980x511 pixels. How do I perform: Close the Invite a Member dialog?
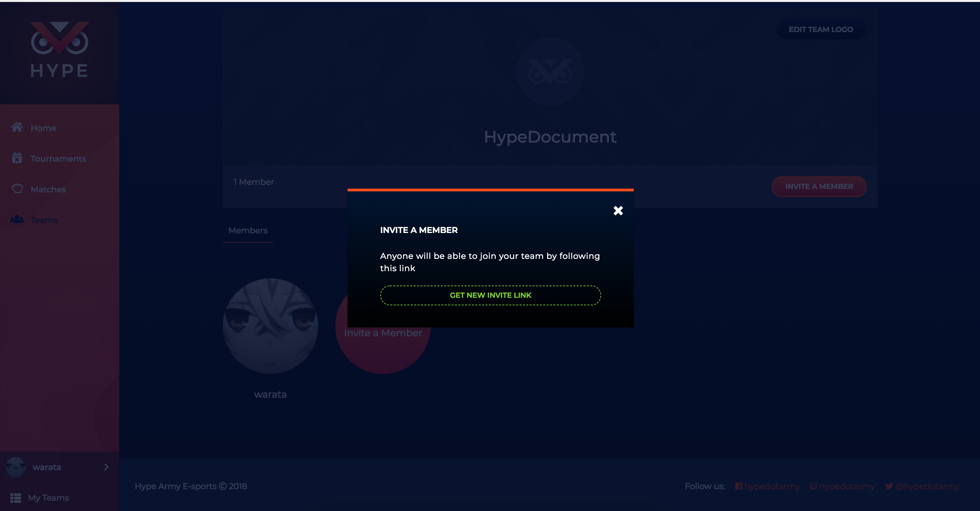tap(618, 210)
